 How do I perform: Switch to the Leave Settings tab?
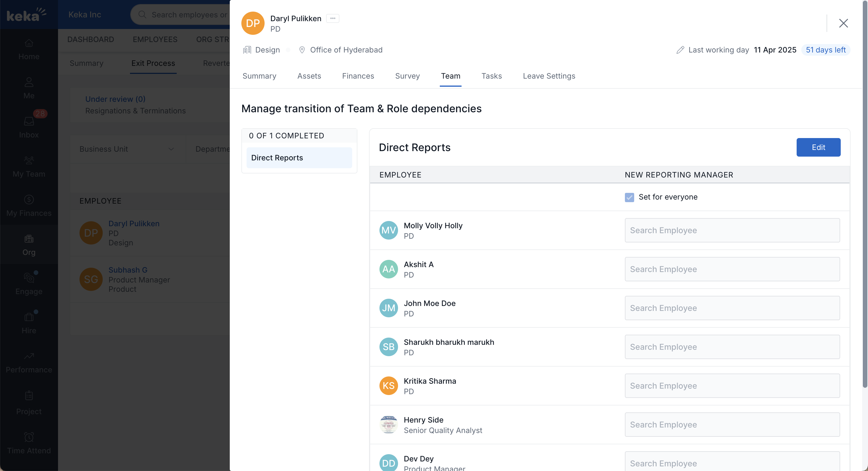(x=549, y=76)
